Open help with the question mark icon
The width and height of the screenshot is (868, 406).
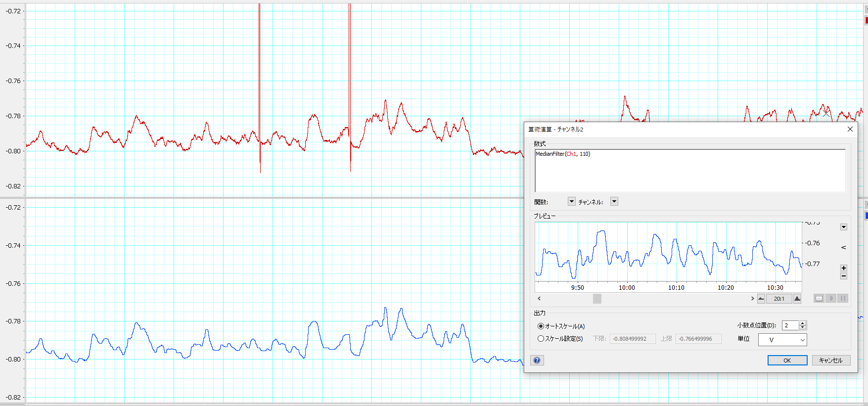(537, 361)
